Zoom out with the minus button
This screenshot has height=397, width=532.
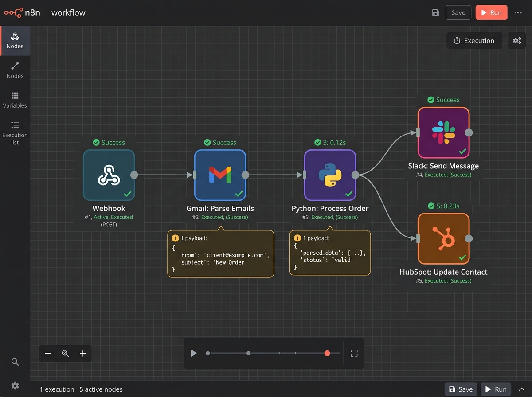tap(48, 353)
